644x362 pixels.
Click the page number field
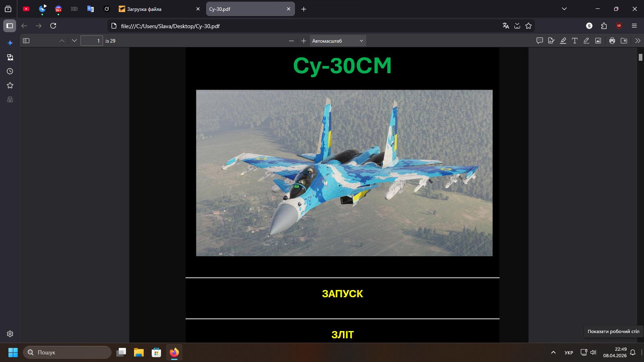[x=92, y=41]
